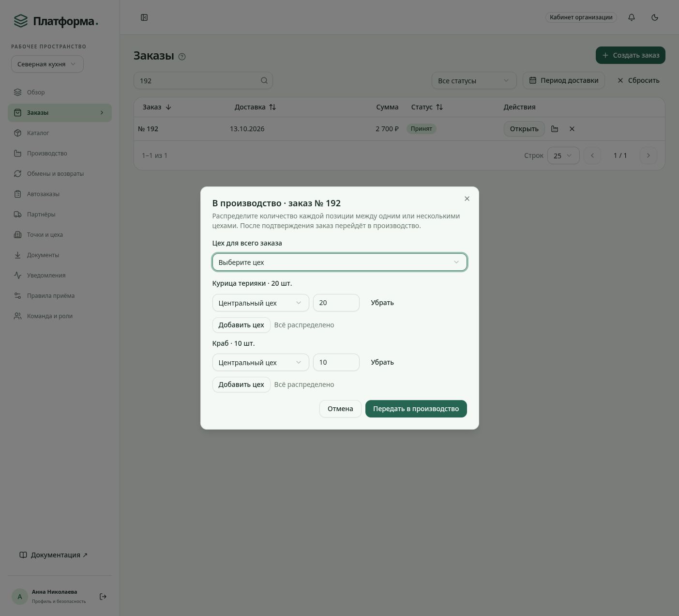
Task: Click the Платформа logo
Action: 56,21
